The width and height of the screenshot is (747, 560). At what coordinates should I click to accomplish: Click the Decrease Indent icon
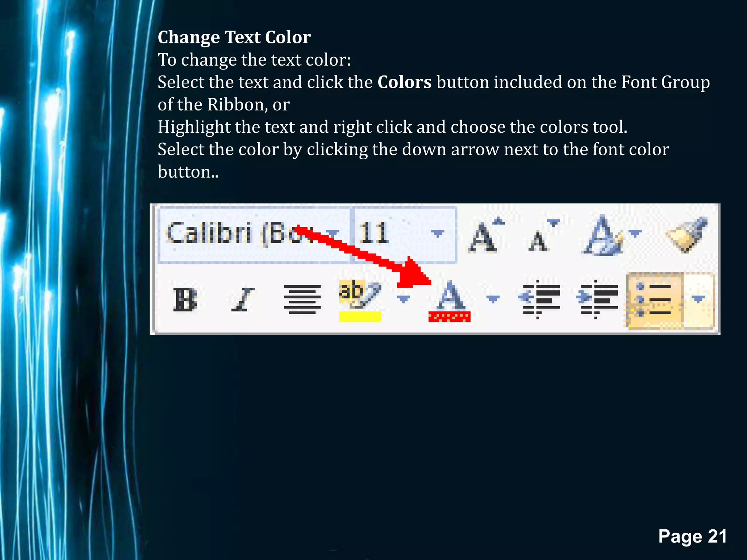pyautogui.click(x=539, y=299)
